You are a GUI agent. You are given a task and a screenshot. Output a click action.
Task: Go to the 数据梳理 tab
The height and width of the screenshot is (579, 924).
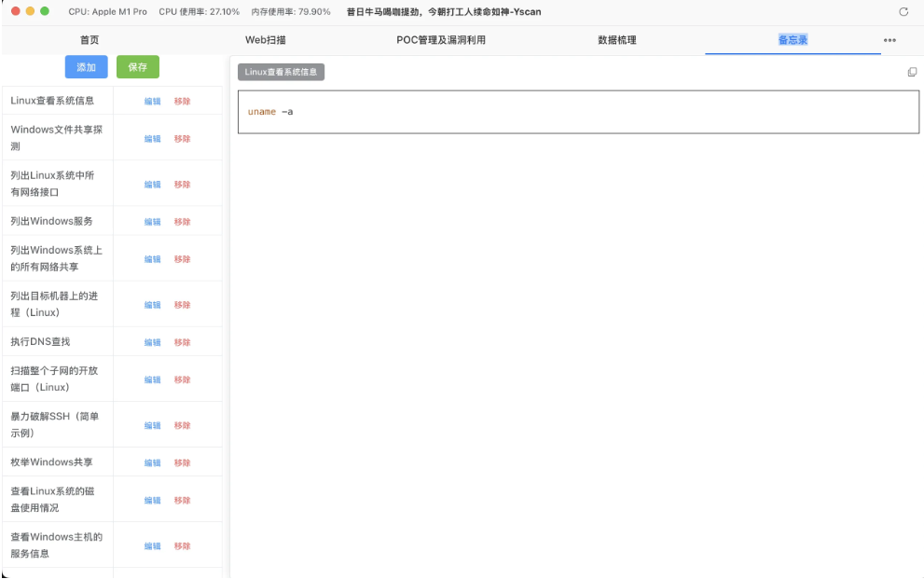pyautogui.click(x=617, y=40)
